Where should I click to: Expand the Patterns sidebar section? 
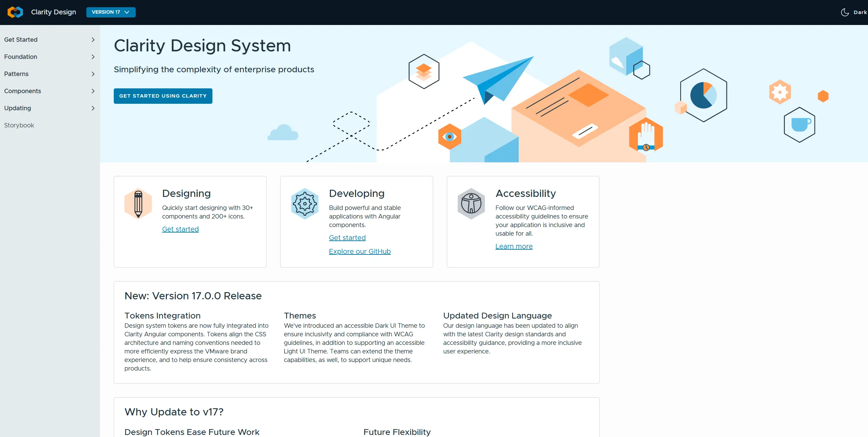[x=50, y=74]
